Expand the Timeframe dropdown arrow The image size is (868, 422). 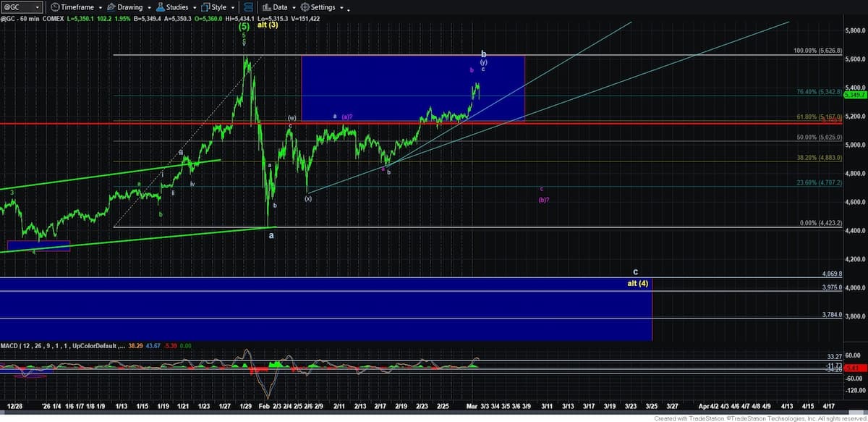point(100,8)
